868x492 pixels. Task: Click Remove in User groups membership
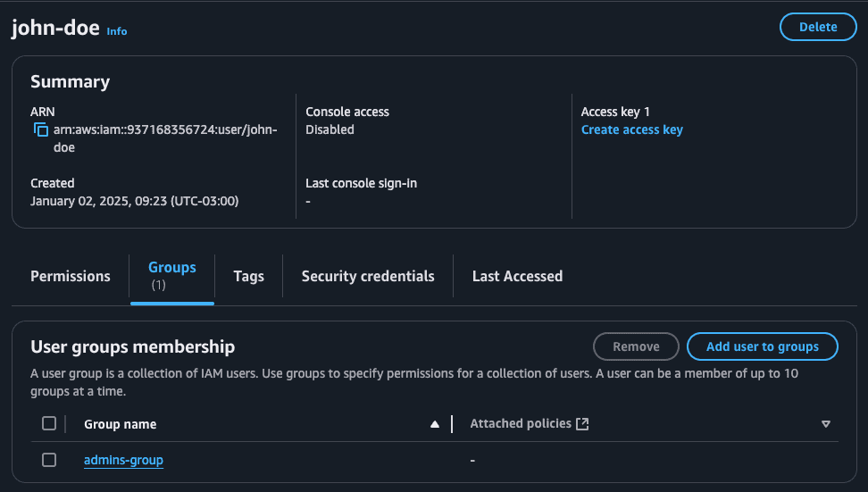point(636,346)
